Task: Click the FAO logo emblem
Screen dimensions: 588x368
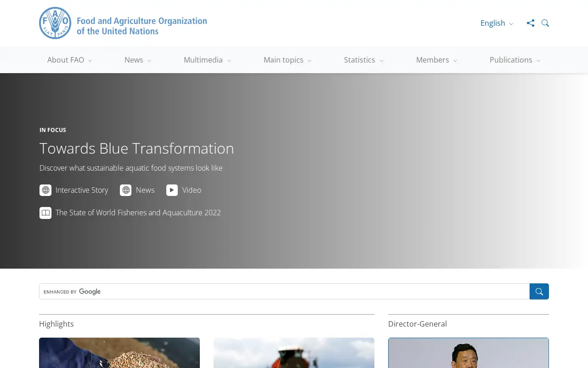Action: point(55,23)
